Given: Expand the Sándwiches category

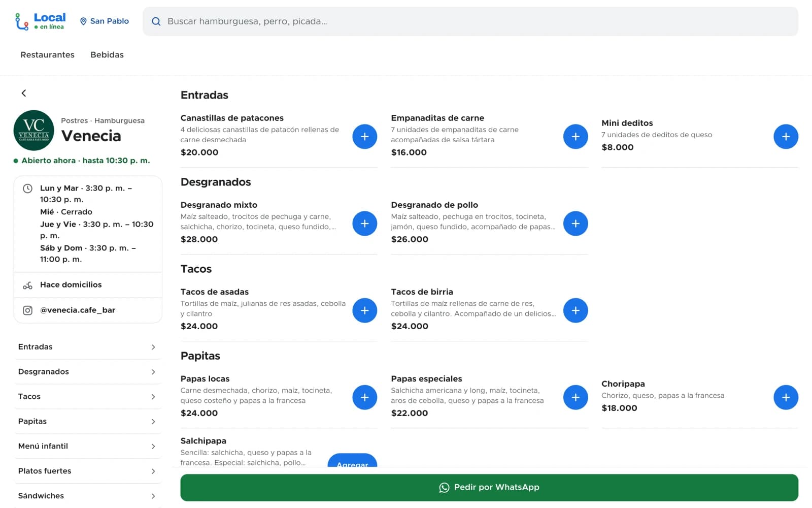Looking at the screenshot, I should 87,496.
